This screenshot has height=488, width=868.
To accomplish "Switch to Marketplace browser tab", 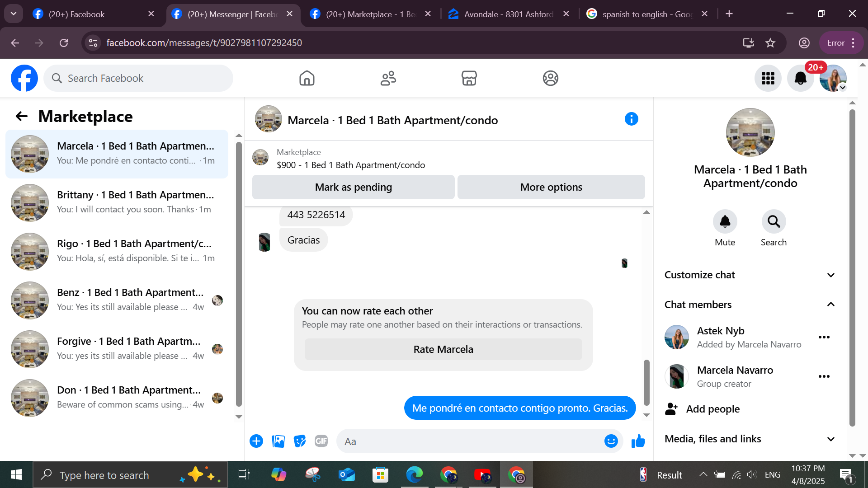I will pos(371,14).
